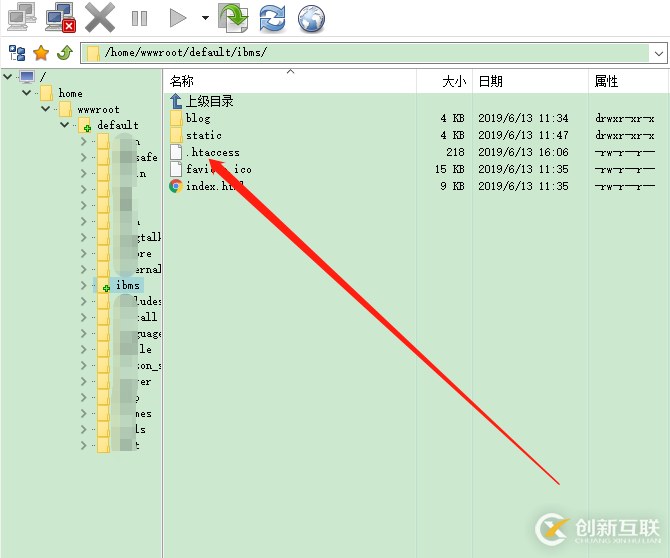670x558 pixels.
Task: Select the root computer icon in tree
Action: (x=26, y=77)
